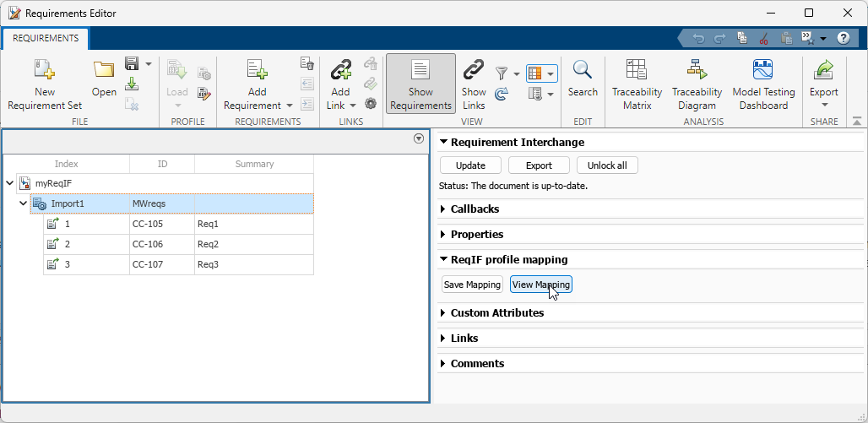
Task: Toggle the Show Requirements view
Action: (420, 84)
